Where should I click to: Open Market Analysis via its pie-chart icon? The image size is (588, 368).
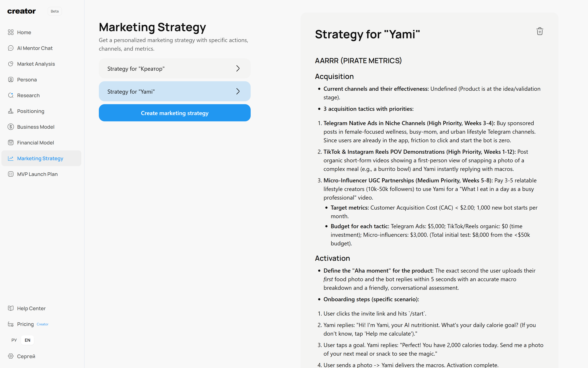(11, 64)
